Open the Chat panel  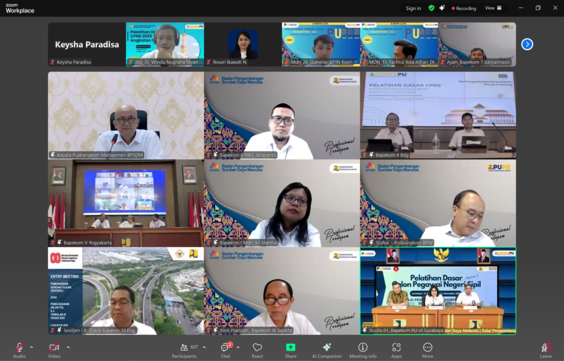[x=226, y=350]
